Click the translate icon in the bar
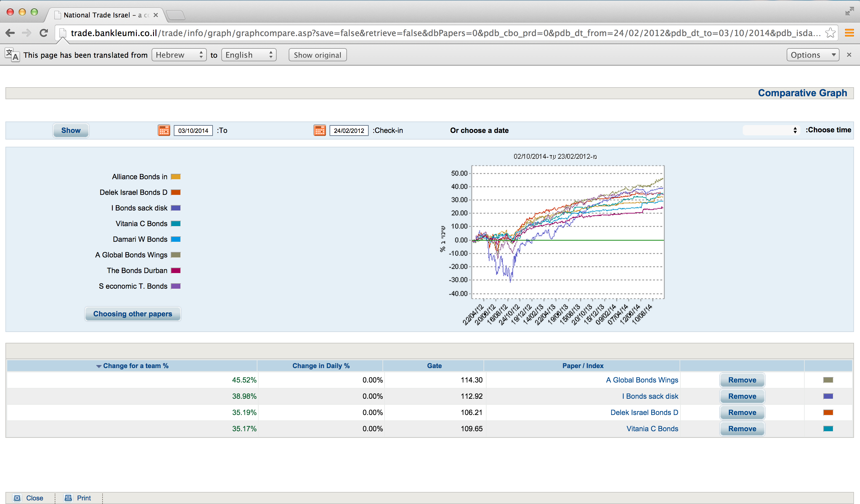The height and width of the screenshot is (504, 860). tap(12, 55)
